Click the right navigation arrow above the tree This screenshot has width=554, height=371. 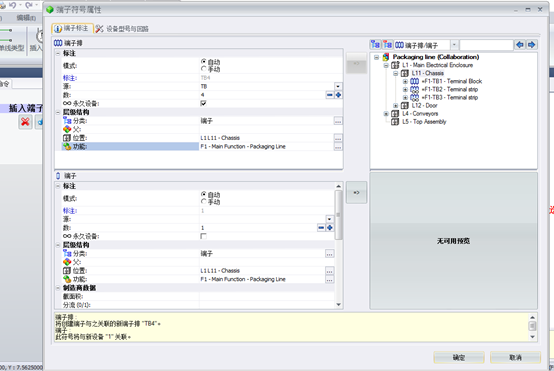click(x=531, y=45)
